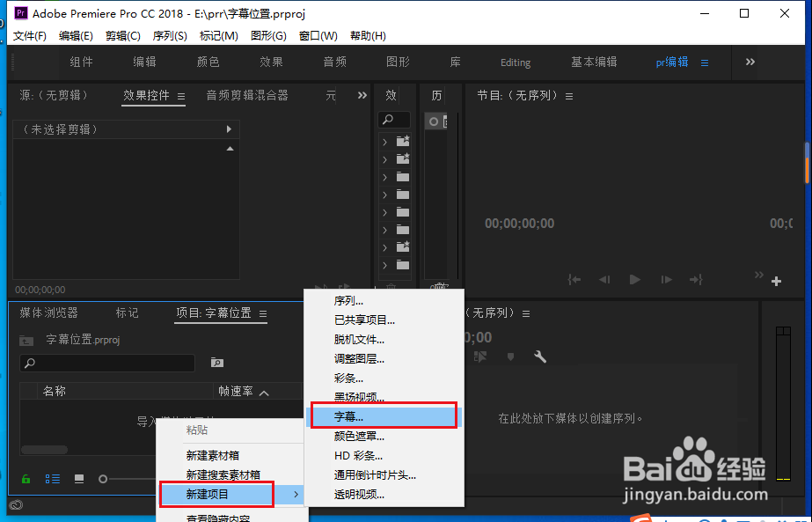812x522 pixels.
Task: Select the first history panel entry
Action: 435,121
